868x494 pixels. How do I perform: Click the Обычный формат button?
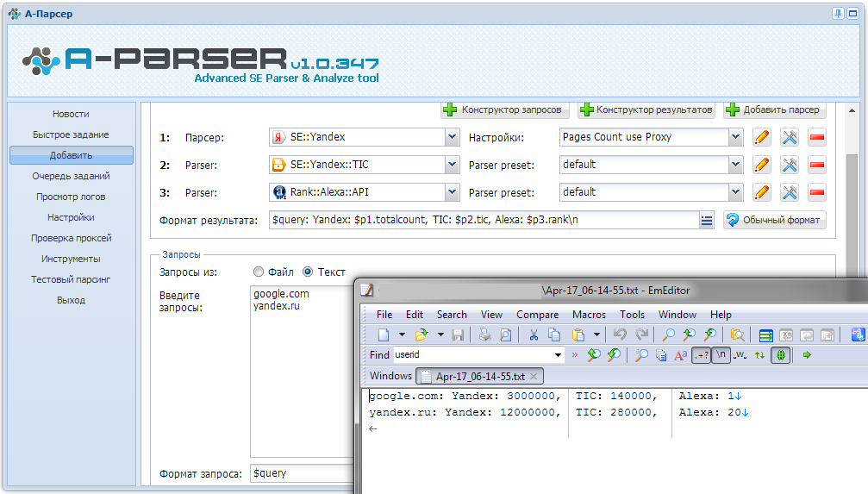774,220
